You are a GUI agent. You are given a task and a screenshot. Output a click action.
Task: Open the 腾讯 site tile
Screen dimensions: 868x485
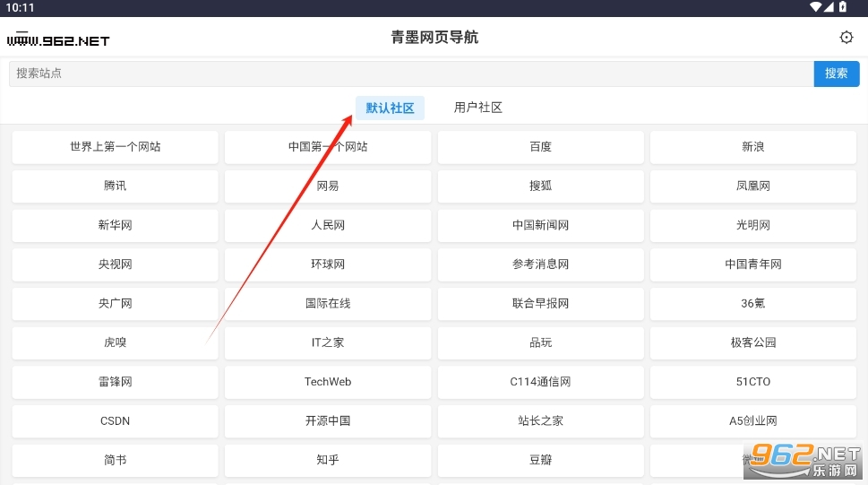(x=116, y=186)
